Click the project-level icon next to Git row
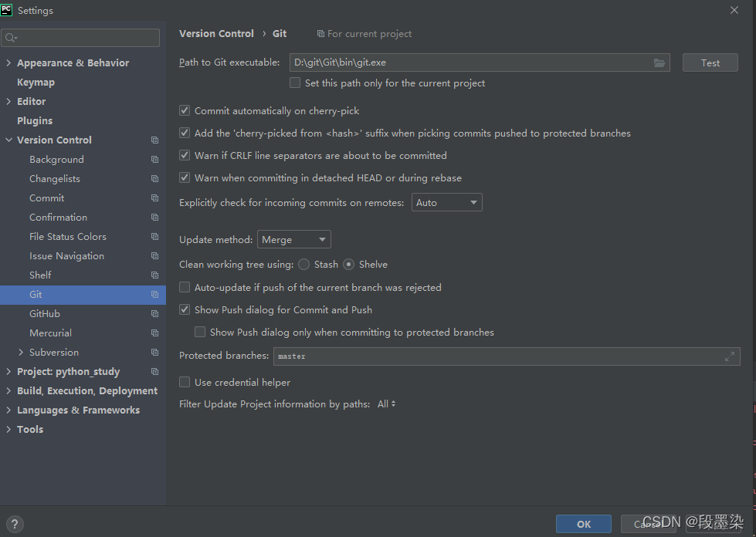Viewport: 756px width, 537px height. coord(154,294)
